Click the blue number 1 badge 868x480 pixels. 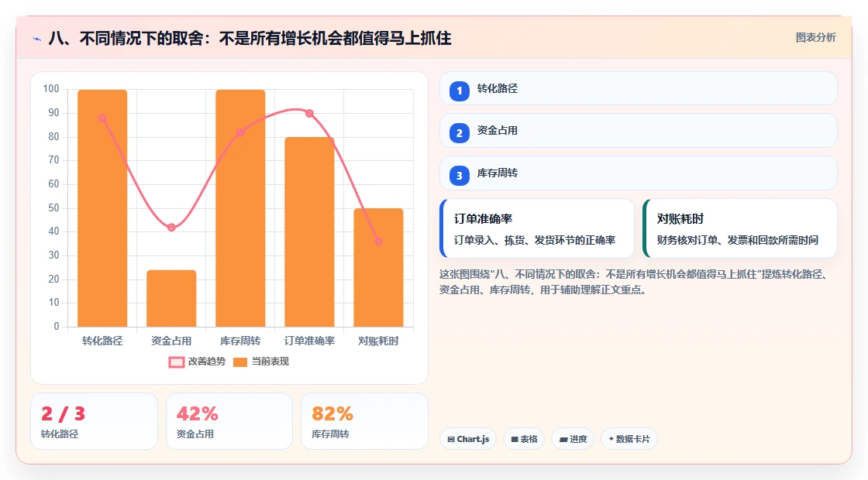[460, 91]
